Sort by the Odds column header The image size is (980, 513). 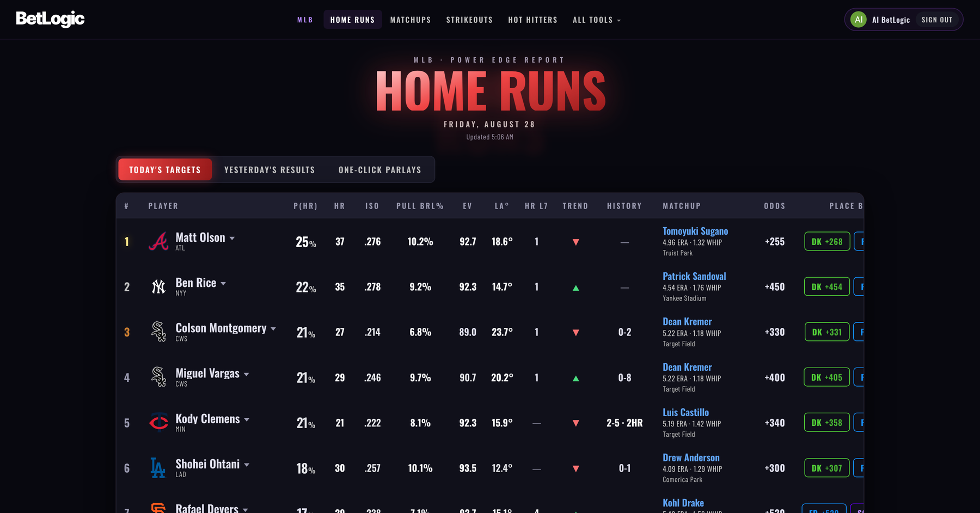775,206
